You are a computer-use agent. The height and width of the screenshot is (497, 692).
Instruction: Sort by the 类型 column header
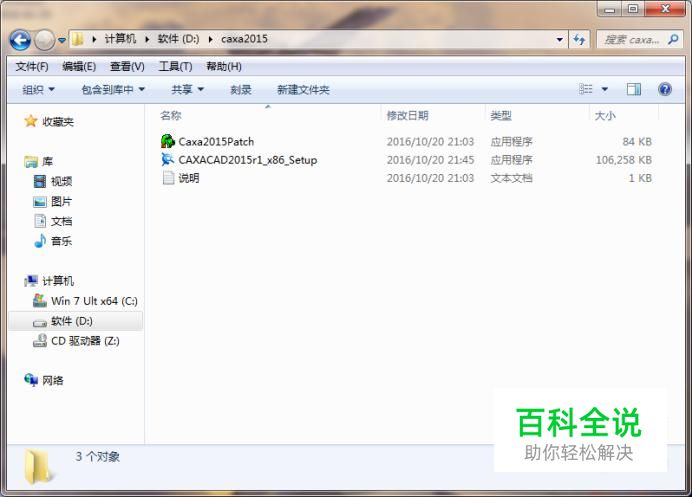tap(501, 116)
